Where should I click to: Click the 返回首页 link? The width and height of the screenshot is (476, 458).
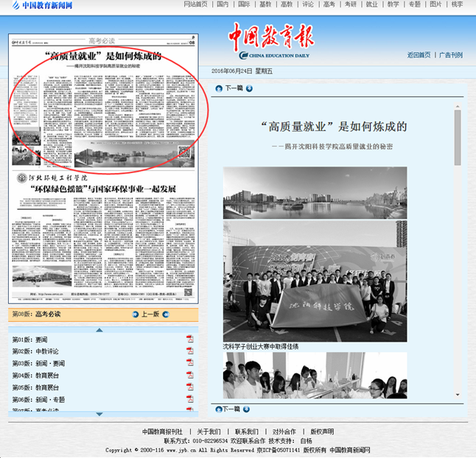pos(418,55)
